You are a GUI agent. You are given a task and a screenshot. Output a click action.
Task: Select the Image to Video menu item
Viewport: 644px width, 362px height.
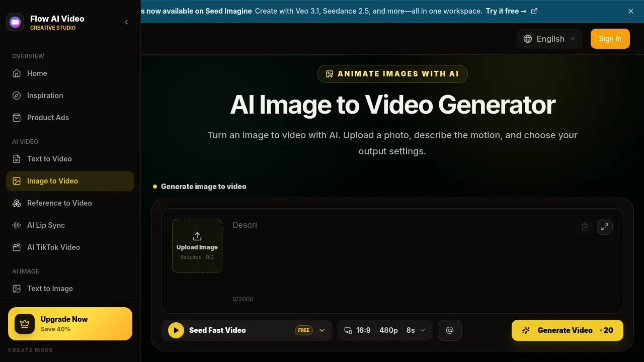[70, 181]
